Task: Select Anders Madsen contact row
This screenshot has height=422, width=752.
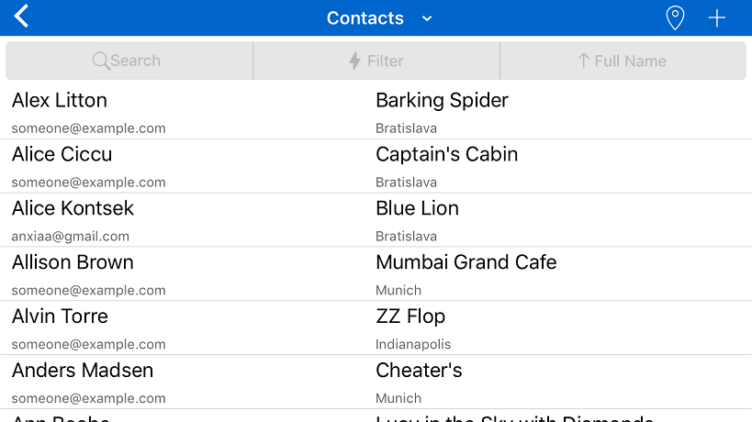Action: point(83,370)
